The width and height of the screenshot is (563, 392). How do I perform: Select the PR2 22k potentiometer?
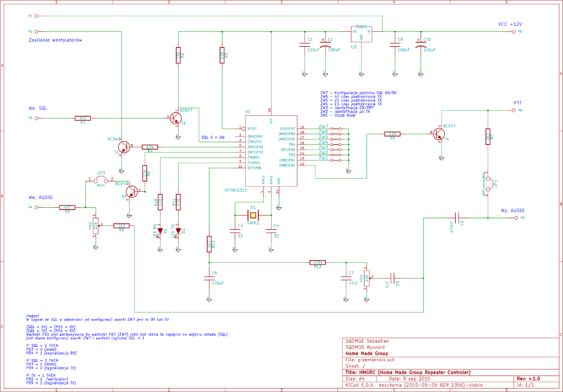pos(96,225)
